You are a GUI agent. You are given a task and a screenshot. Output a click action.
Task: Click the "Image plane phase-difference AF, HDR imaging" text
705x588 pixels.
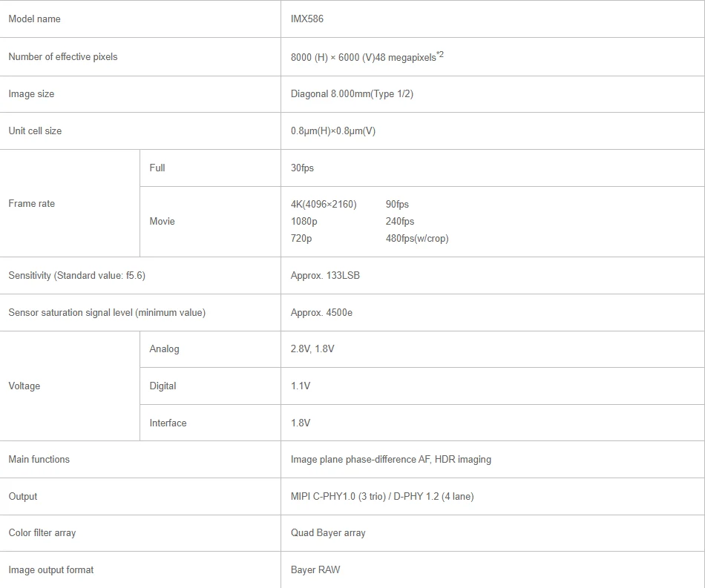[x=390, y=460]
